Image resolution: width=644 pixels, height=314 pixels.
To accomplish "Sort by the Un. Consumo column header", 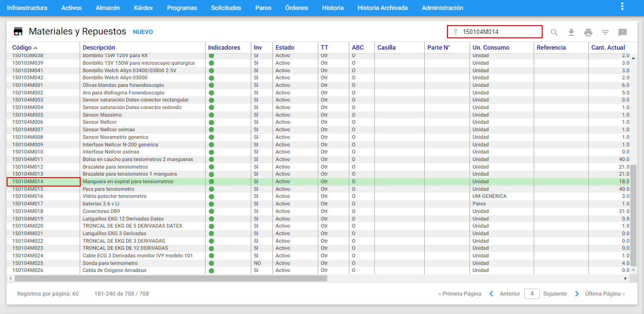I will 491,48.
